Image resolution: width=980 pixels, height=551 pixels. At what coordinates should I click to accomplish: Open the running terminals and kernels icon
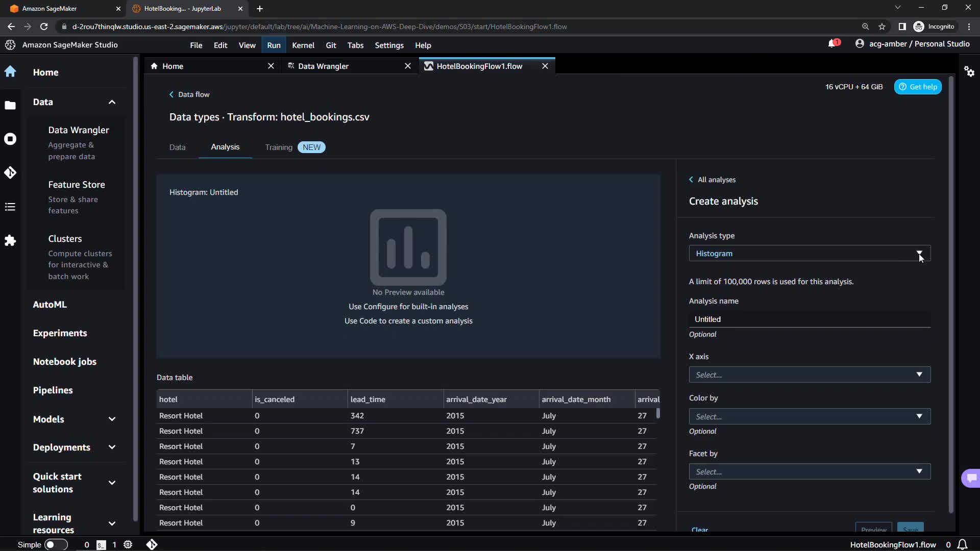click(10, 139)
